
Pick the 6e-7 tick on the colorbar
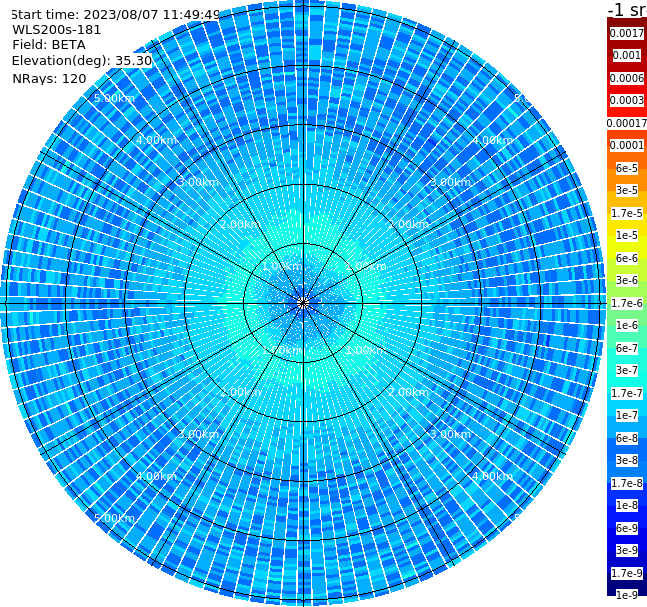(627, 348)
